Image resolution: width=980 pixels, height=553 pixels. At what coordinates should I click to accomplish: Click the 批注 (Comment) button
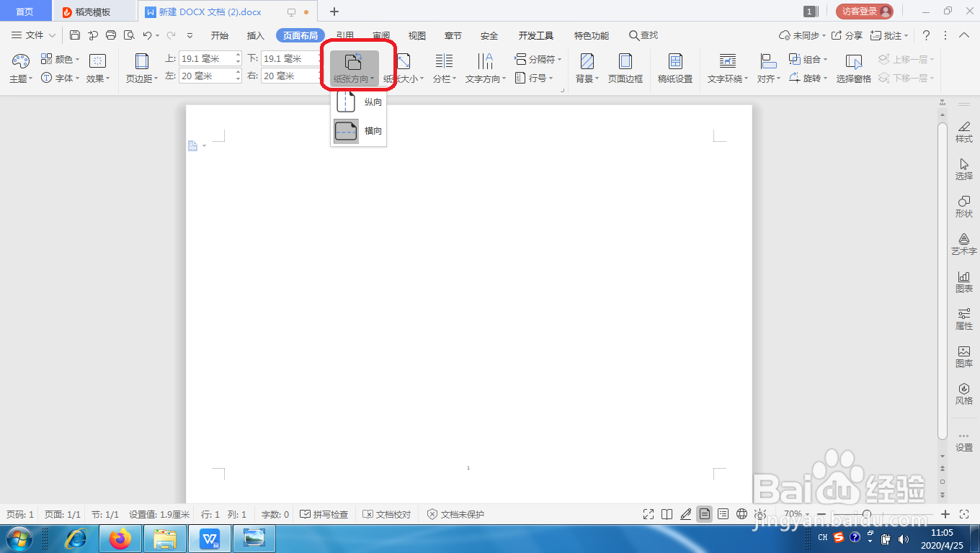click(x=889, y=35)
